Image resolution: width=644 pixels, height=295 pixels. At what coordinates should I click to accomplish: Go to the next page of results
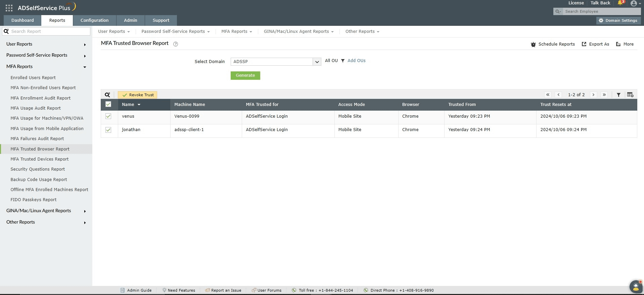click(593, 95)
